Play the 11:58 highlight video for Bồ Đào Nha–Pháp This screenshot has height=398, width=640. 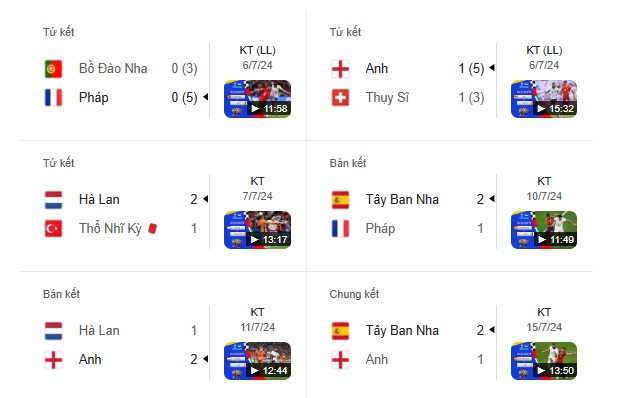tap(258, 99)
